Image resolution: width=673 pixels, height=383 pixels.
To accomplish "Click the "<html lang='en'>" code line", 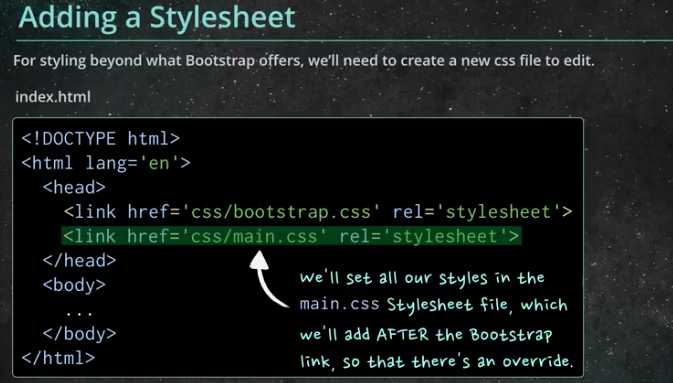I will (x=106, y=163).
